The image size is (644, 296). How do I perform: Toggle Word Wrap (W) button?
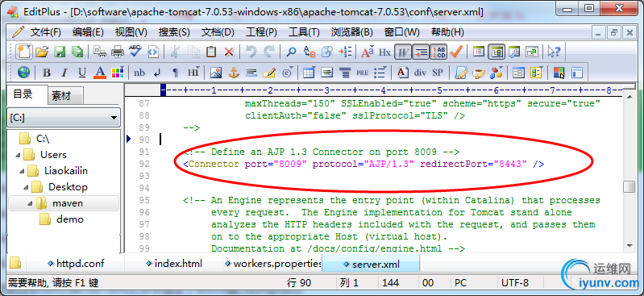[403, 52]
